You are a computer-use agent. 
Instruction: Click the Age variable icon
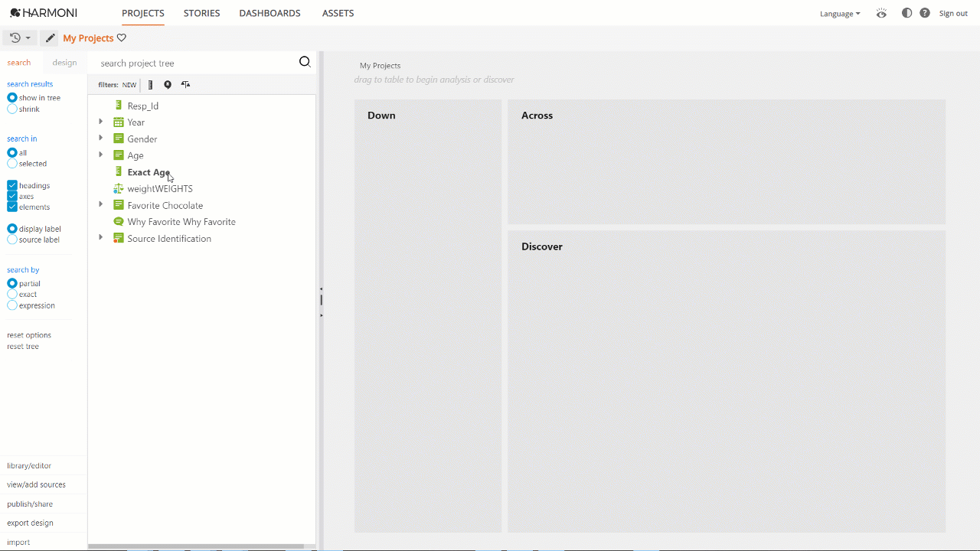(x=119, y=155)
